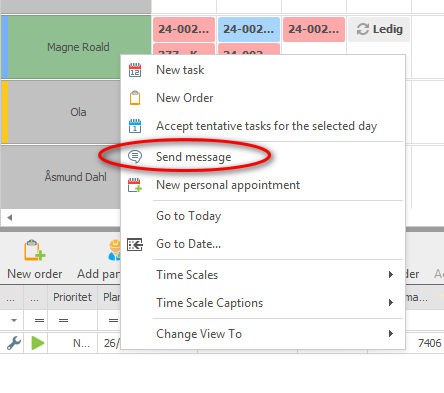Click the Accept tentative tasks calendar icon
Image resolution: width=444 pixels, height=393 pixels.
tap(135, 126)
